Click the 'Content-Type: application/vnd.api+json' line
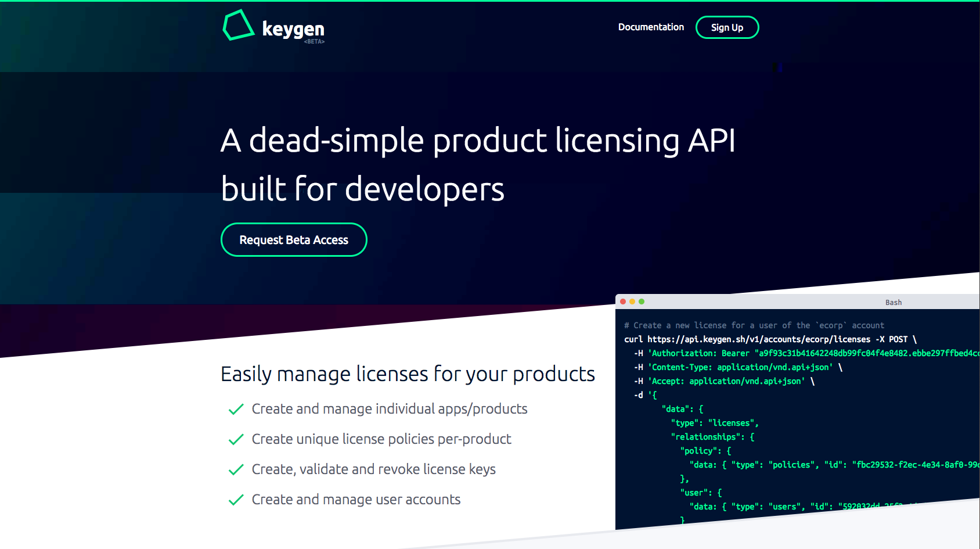This screenshot has height=549, width=980. (x=738, y=367)
